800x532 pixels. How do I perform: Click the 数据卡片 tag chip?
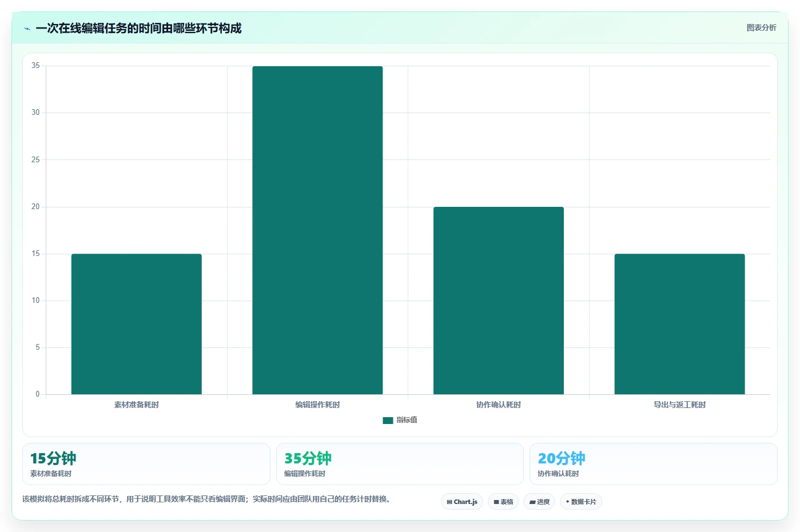[x=581, y=502]
